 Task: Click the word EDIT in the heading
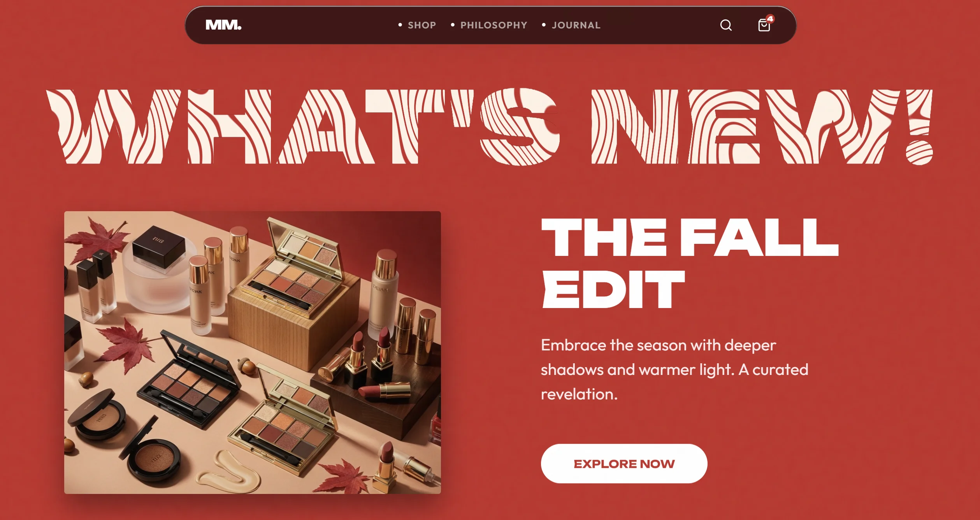pos(613,289)
